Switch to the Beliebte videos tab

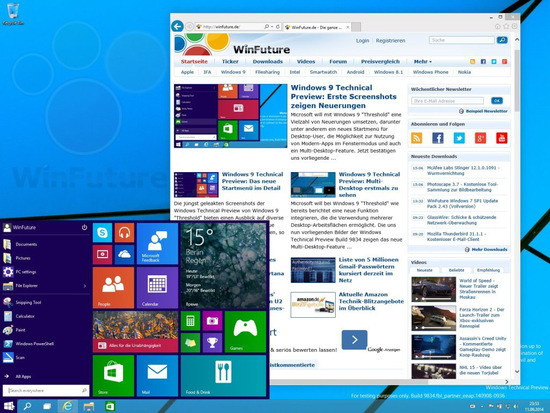456,270
